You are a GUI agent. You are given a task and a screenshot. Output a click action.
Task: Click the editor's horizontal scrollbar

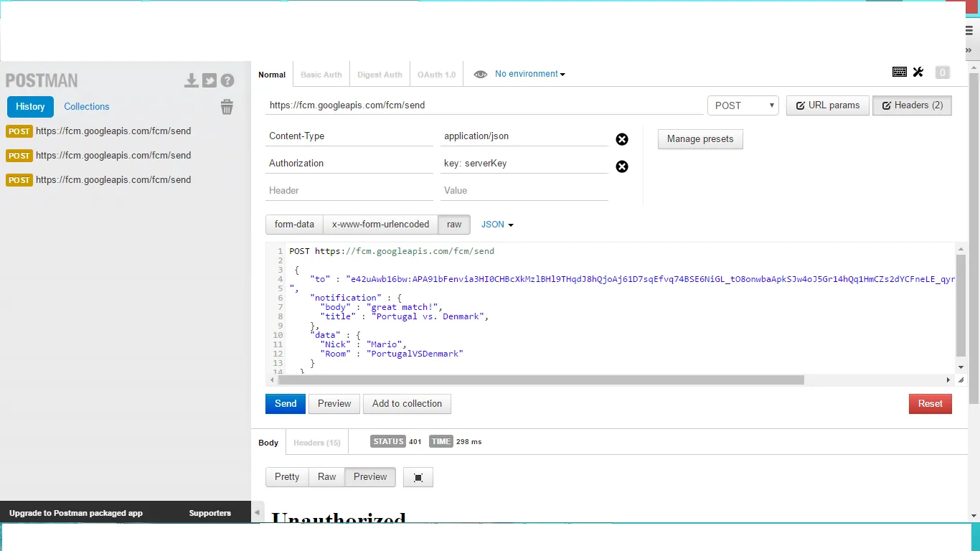click(541, 380)
